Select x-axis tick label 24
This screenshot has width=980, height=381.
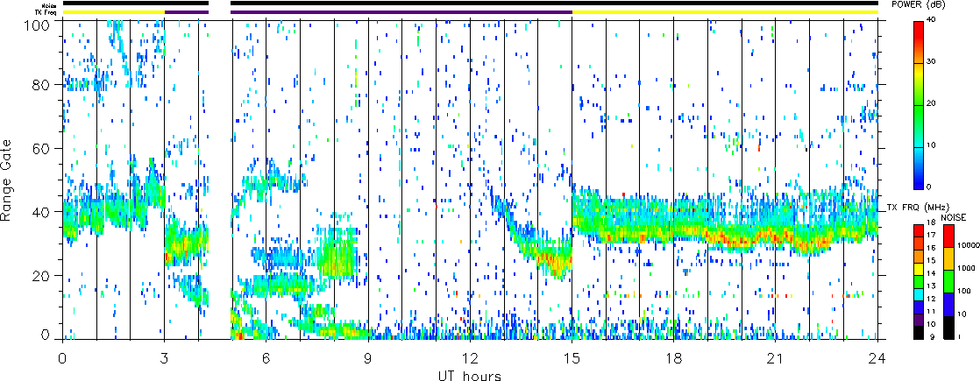click(877, 357)
